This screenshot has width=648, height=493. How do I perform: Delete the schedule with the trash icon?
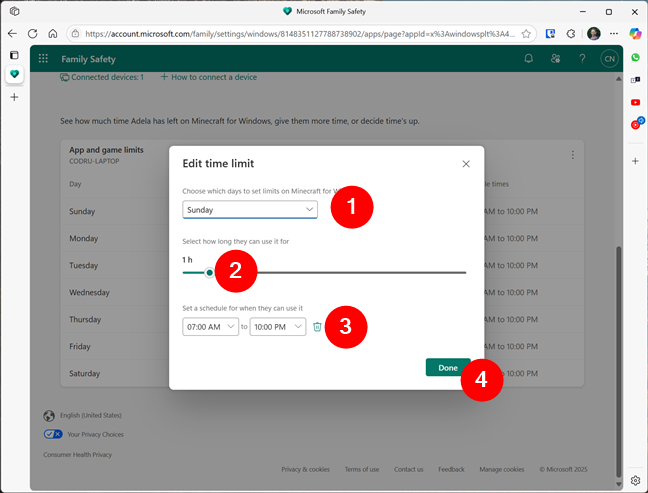317,327
